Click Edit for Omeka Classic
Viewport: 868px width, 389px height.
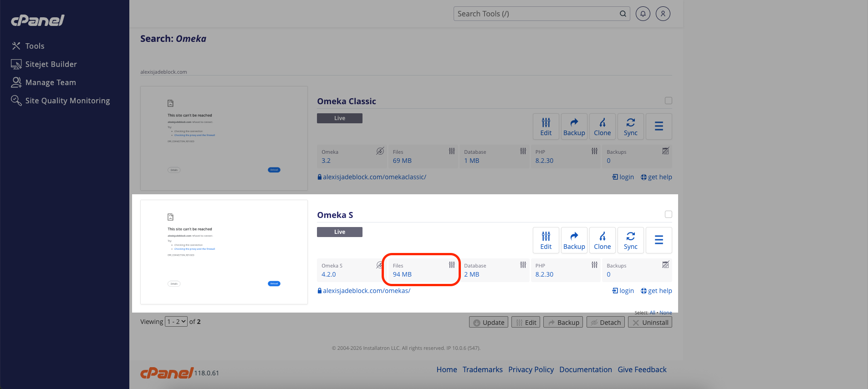pyautogui.click(x=546, y=126)
